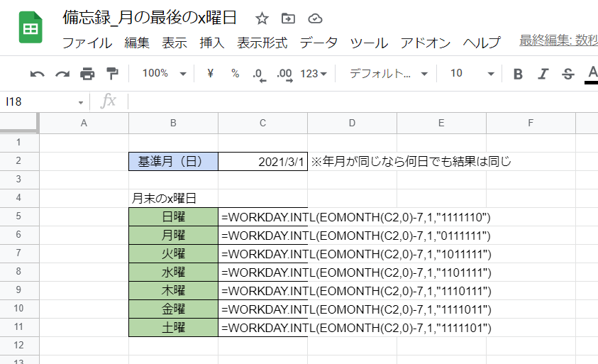Select column F header
The height and width of the screenshot is (364, 598).
point(531,123)
